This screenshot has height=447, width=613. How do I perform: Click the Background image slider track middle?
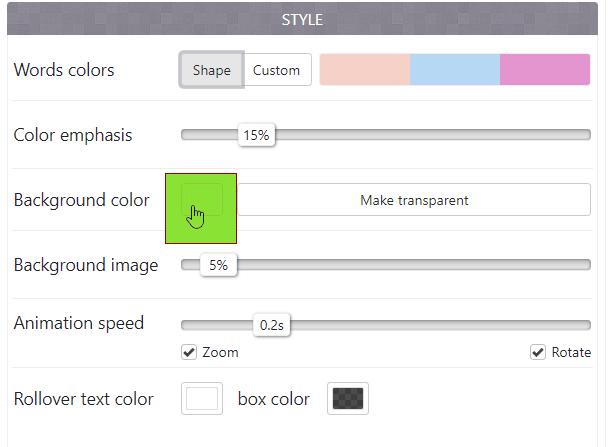tap(386, 265)
